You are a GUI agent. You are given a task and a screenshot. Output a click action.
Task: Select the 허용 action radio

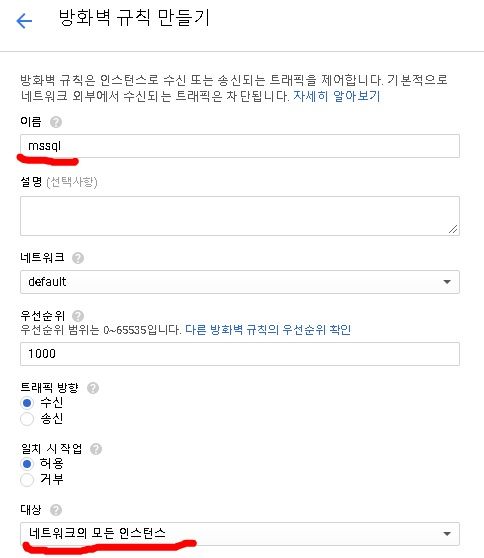tap(27, 464)
